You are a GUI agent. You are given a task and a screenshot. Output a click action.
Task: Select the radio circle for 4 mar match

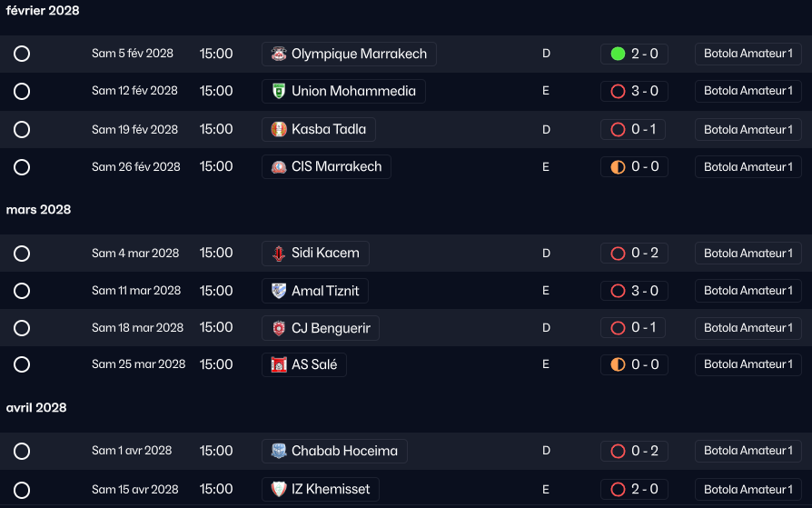(22, 254)
